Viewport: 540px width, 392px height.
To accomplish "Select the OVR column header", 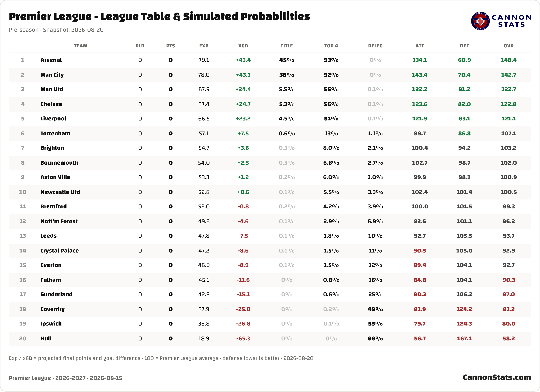I will point(508,46).
